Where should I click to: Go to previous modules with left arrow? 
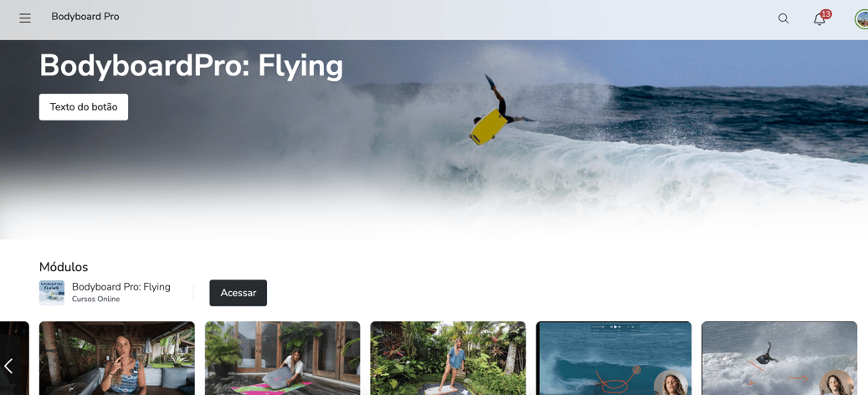[x=8, y=365]
